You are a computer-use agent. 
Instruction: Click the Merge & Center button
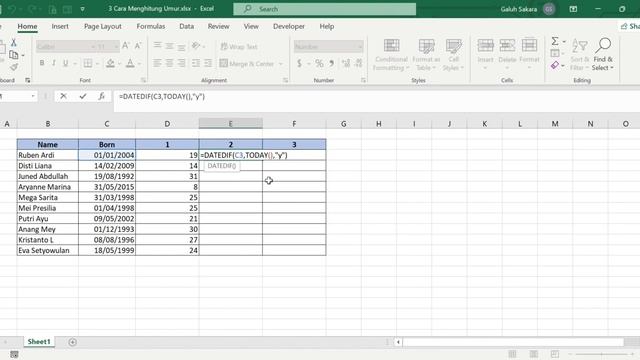point(247,64)
